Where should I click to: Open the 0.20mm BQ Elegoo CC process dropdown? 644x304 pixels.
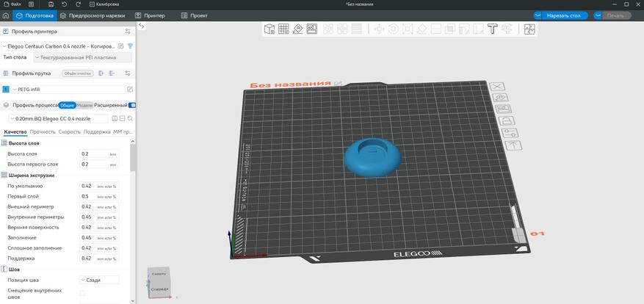pos(58,118)
